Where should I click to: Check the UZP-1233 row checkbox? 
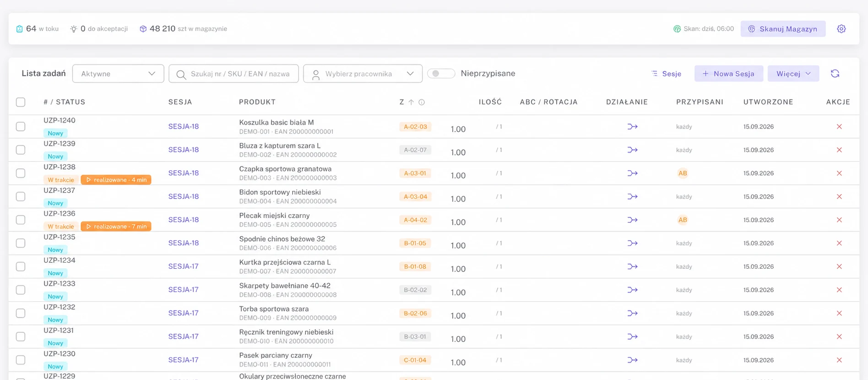tap(21, 290)
